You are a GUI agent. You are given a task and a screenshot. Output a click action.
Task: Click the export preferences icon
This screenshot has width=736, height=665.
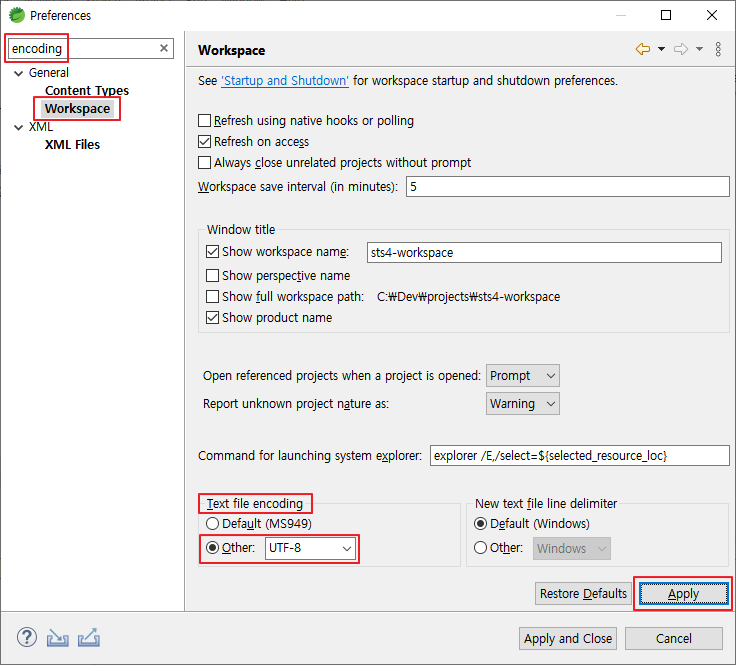pyautogui.click(x=89, y=637)
